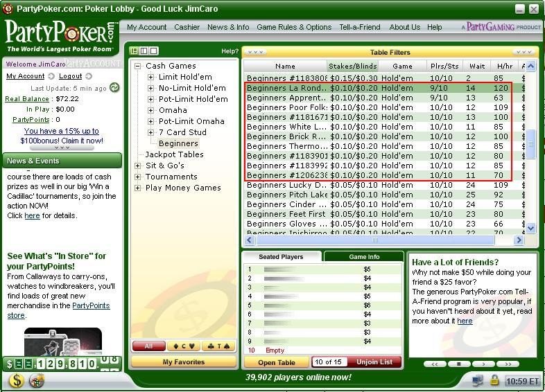Click the Help? link above game tree
Image resolution: width=545 pixels, height=392 pixels.
[230, 51]
